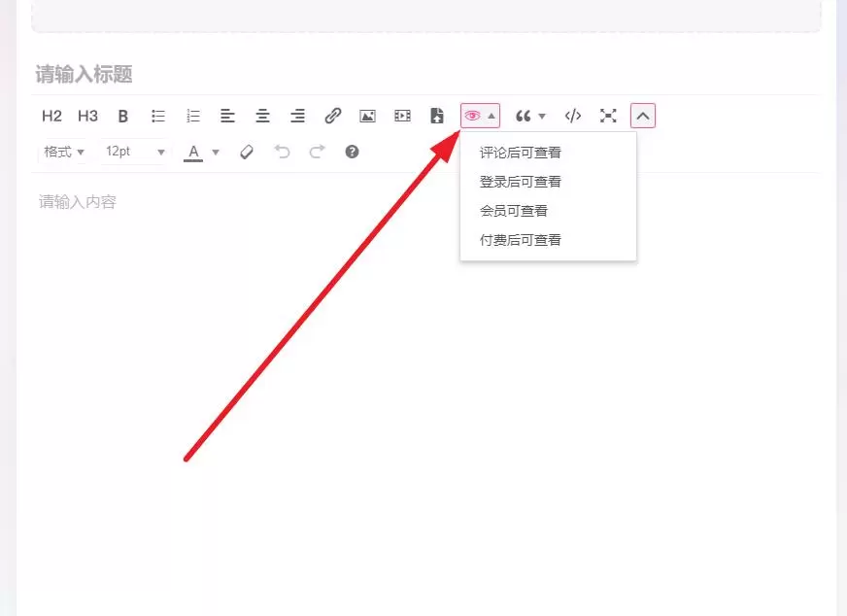847x616 pixels.
Task: Select 付费后可查看 menu option
Action: point(548,240)
